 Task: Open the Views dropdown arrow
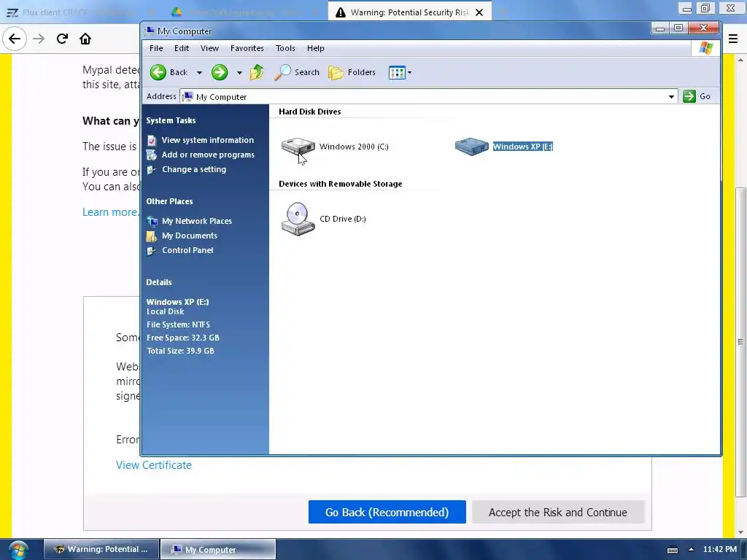[410, 73]
